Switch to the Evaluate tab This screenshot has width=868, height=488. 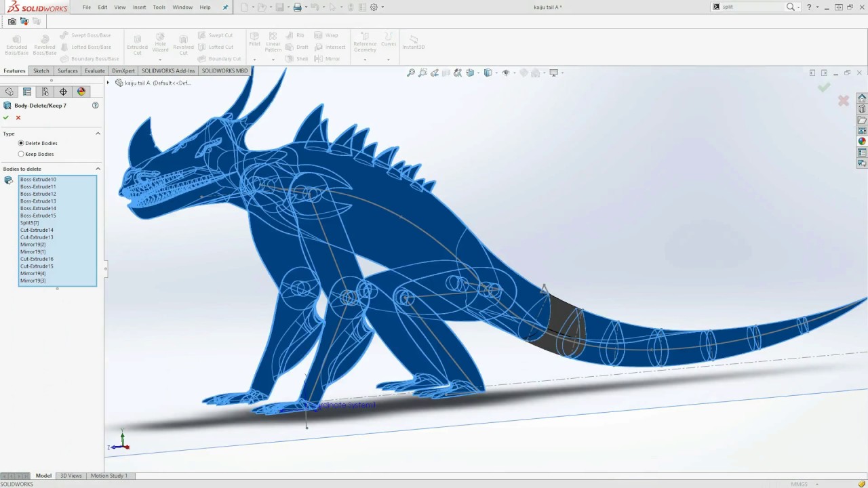point(95,70)
